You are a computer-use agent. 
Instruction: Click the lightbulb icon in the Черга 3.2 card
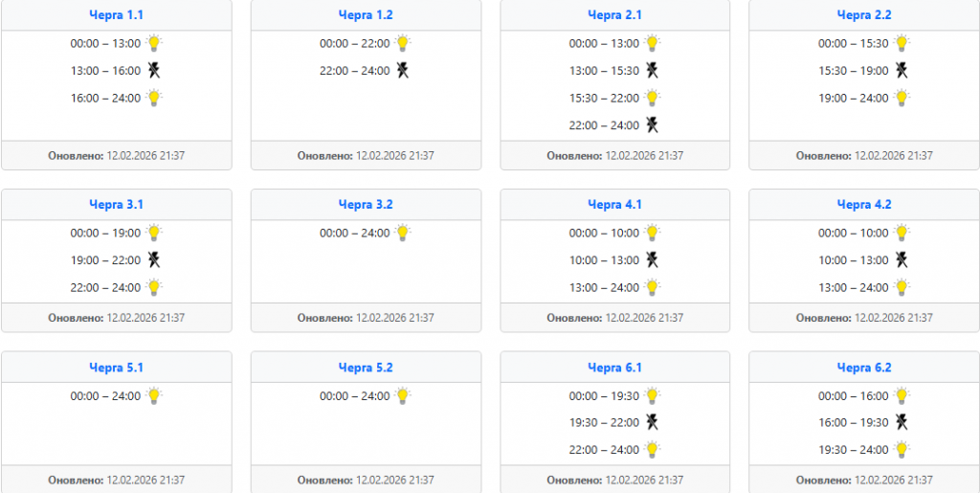(404, 233)
